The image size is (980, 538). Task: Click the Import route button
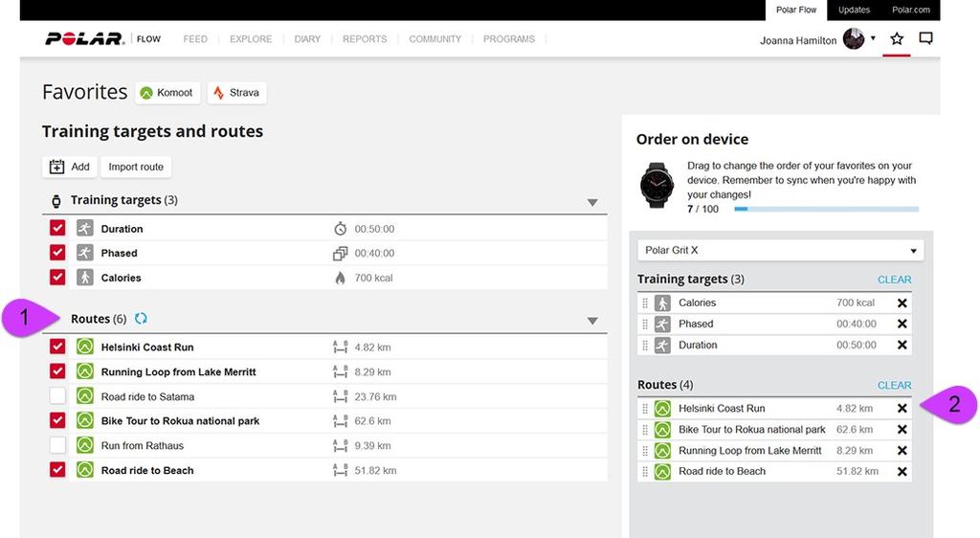(136, 167)
